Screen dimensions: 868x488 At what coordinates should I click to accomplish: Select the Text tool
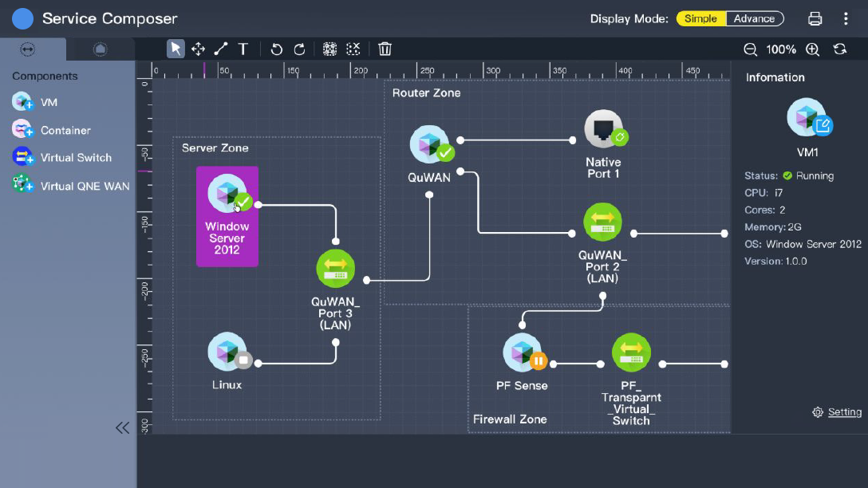(243, 49)
